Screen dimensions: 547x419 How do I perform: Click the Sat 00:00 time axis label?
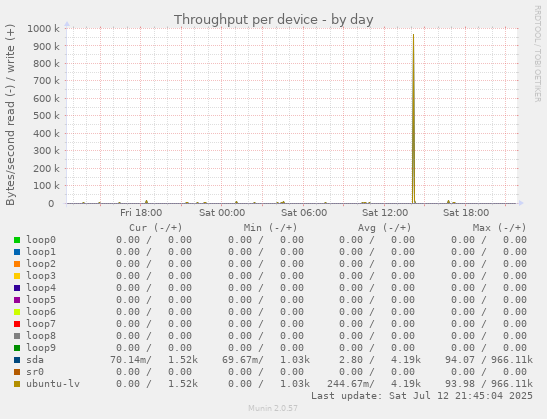point(222,213)
